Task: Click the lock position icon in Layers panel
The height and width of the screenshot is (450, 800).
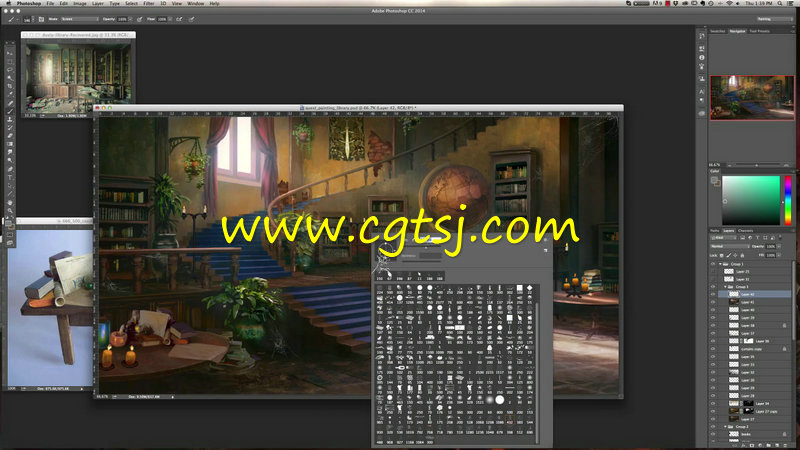Action: (x=735, y=255)
